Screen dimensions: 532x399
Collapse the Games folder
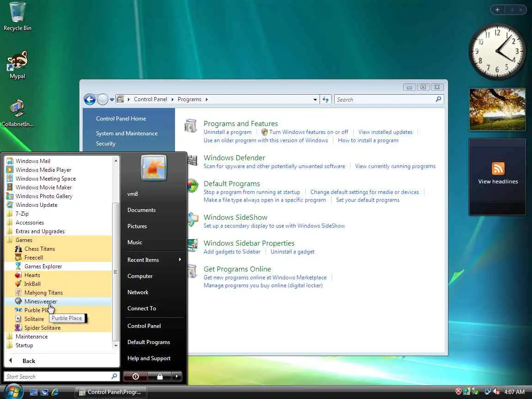[x=24, y=240]
